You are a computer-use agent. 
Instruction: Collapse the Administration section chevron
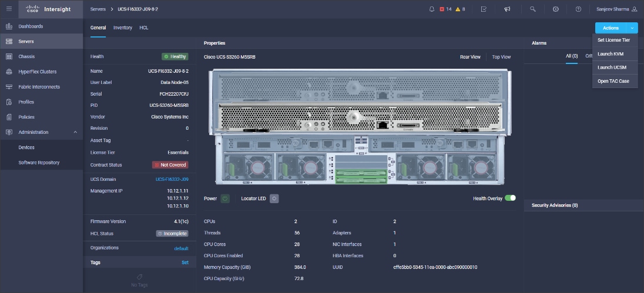[x=75, y=132]
